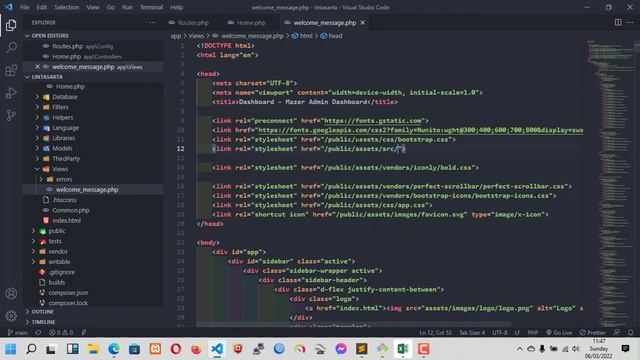
Task: Open the Selection menu
Action: [x=67, y=7]
